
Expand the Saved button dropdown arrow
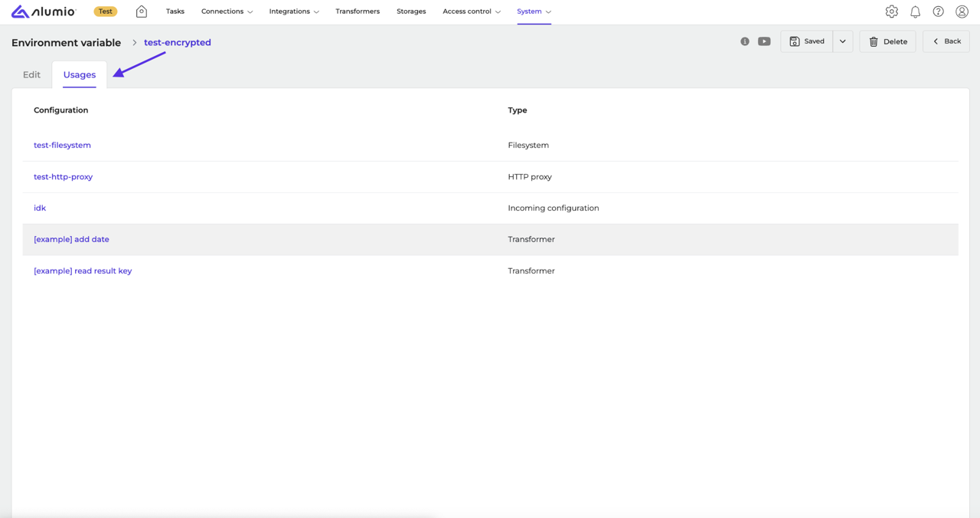tap(842, 41)
